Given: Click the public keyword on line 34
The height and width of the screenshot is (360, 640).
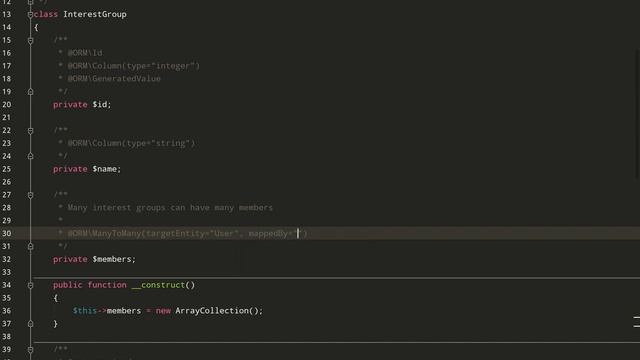Looking at the screenshot, I should (67, 285).
